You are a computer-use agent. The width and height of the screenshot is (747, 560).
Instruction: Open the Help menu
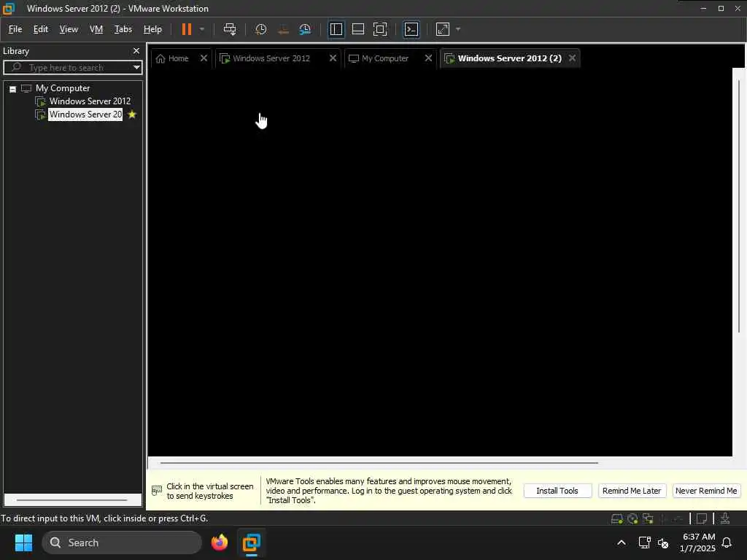tap(152, 29)
